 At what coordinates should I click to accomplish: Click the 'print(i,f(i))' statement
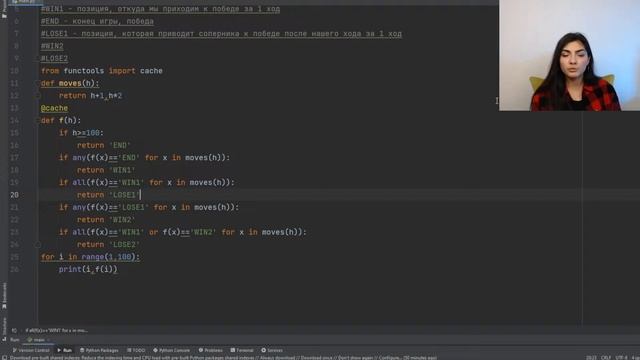pyautogui.click(x=88, y=269)
